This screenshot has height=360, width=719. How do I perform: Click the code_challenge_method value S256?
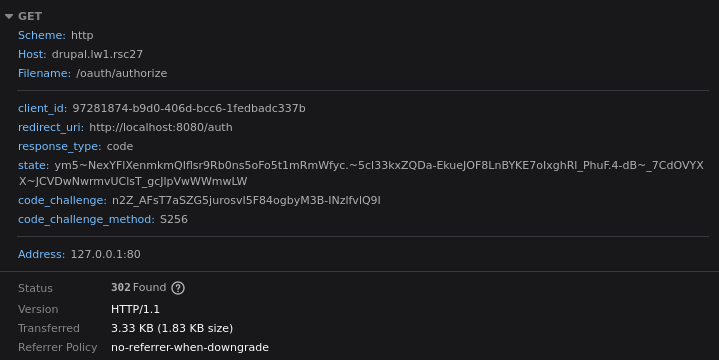tap(174, 219)
